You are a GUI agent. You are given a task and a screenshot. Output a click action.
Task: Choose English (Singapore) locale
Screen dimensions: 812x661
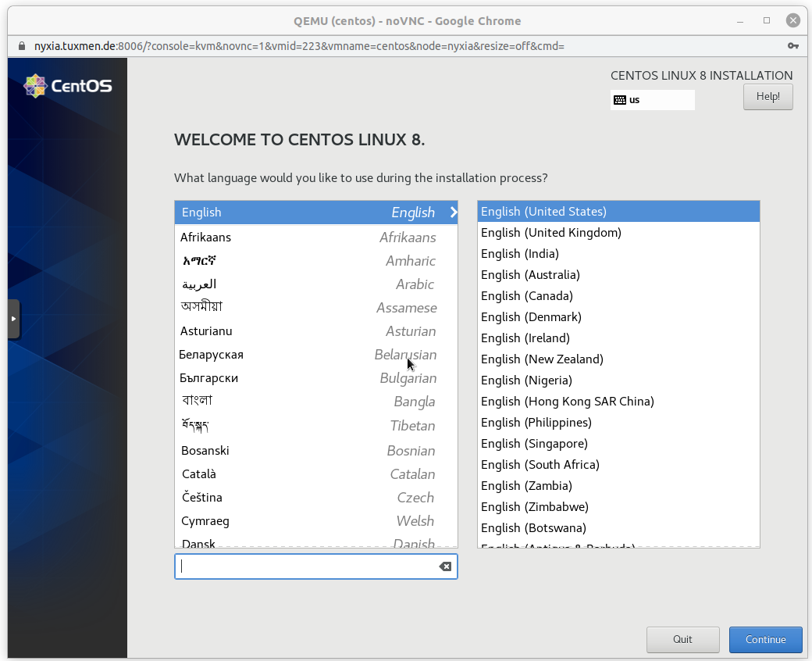click(534, 444)
